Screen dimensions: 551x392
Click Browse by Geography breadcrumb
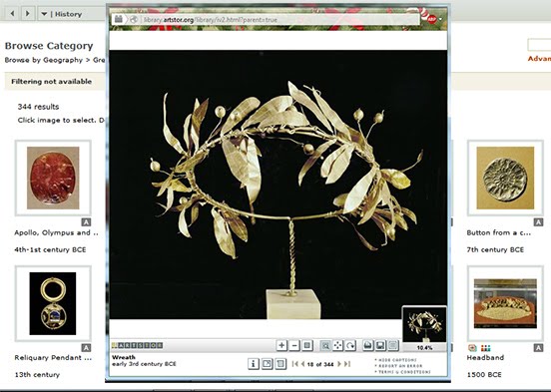click(44, 60)
